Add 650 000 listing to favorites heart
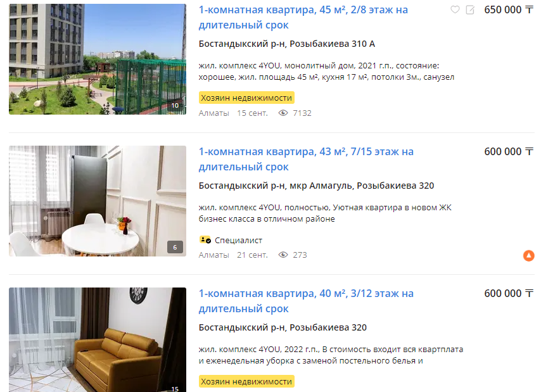This screenshot has height=392, width=541. click(455, 9)
